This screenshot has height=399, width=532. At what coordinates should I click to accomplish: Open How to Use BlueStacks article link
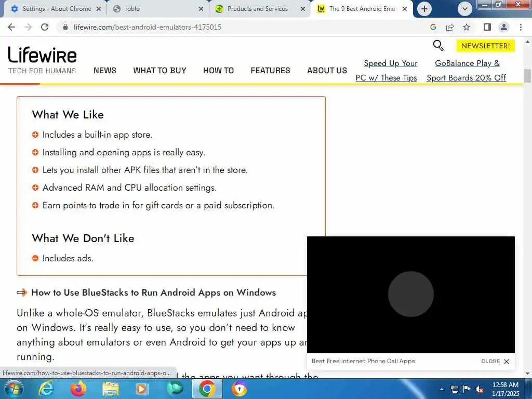point(153,292)
